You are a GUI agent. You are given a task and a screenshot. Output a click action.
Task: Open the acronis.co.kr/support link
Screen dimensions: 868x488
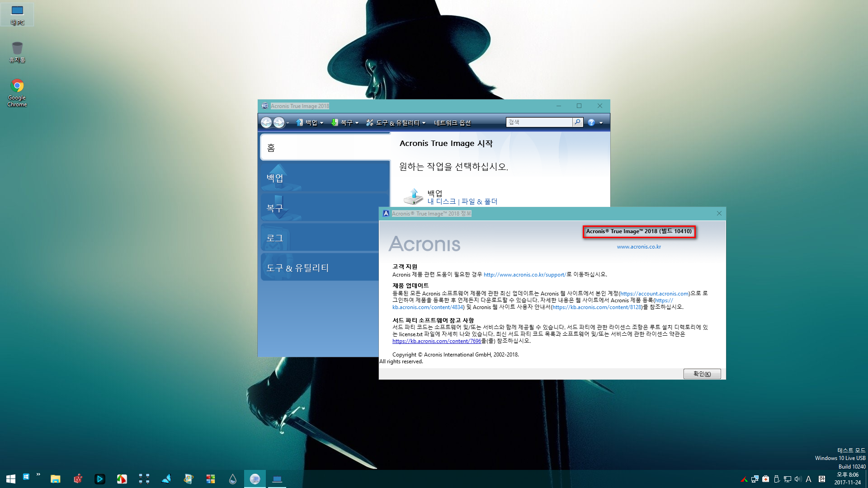point(525,274)
